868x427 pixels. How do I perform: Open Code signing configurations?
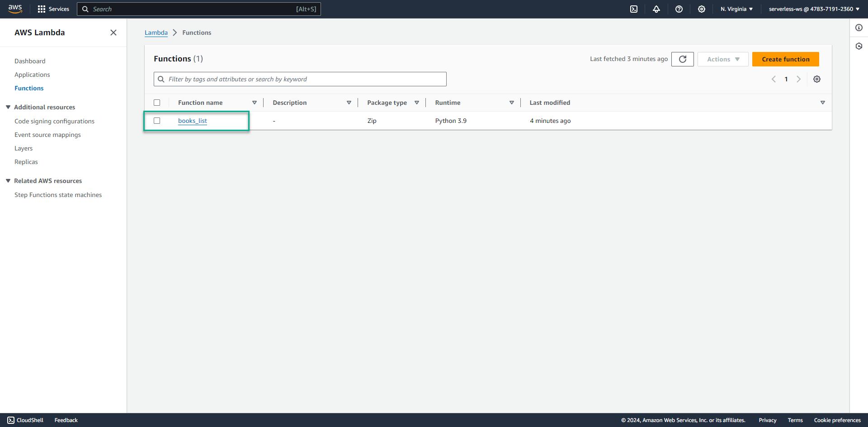(x=54, y=121)
